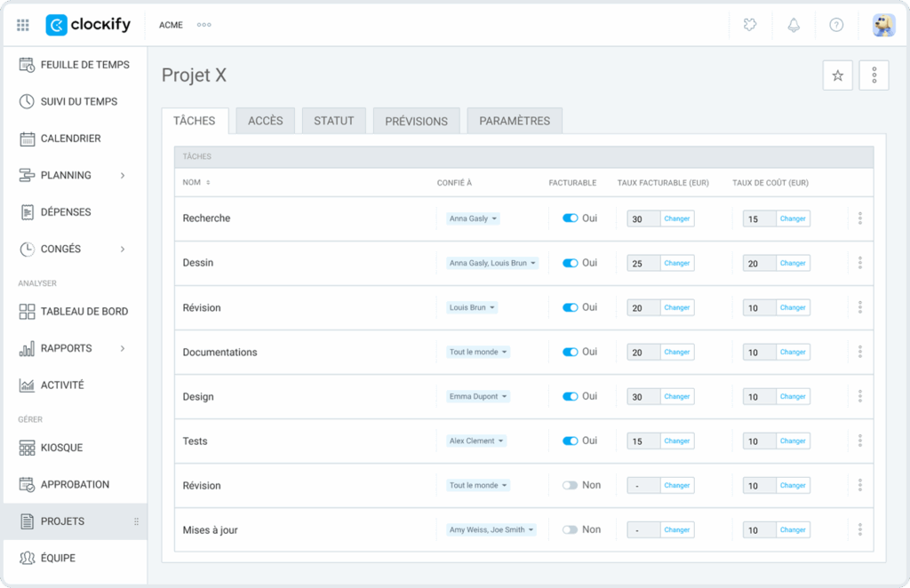
Task: Mark Projet X as favorite star
Action: click(x=837, y=75)
